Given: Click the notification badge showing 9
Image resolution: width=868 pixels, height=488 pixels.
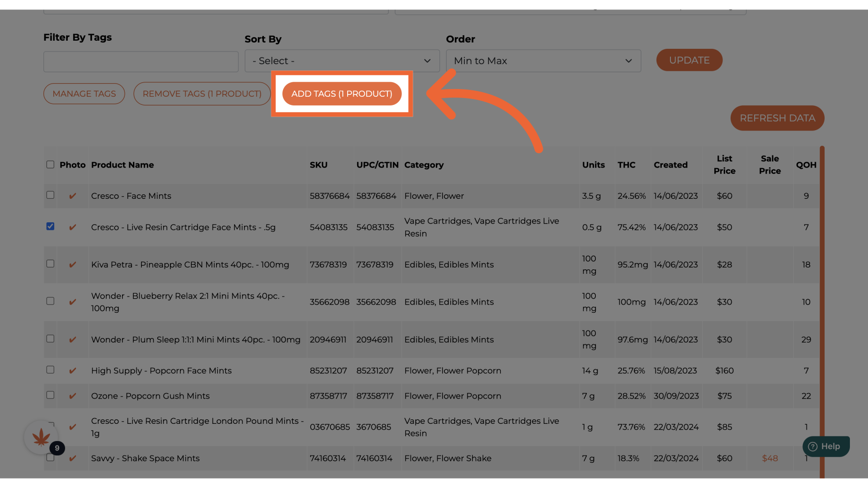Looking at the screenshot, I should [x=57, y=448].
